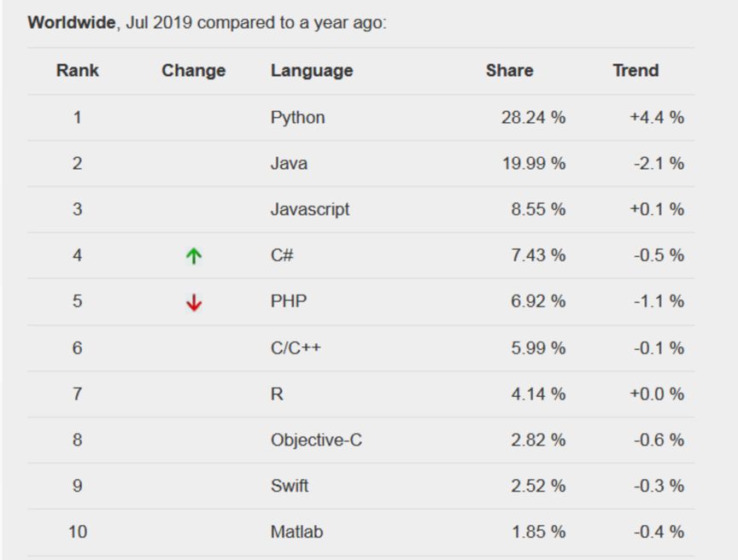Image resolution: width=738 pixels, height=560 pixels.
Task: Select the Java language entry
Action: point(289,164)
